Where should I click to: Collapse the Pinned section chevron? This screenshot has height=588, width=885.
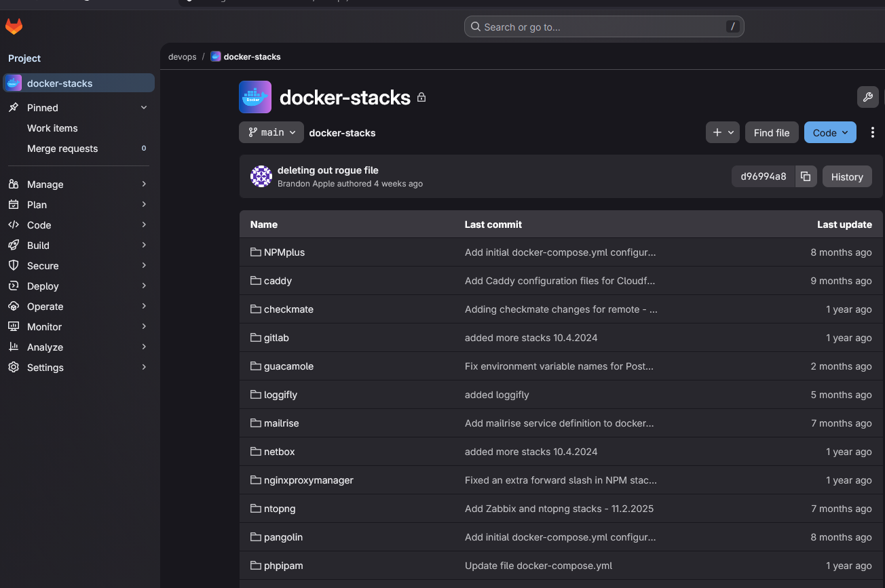[x=144, y=108]
